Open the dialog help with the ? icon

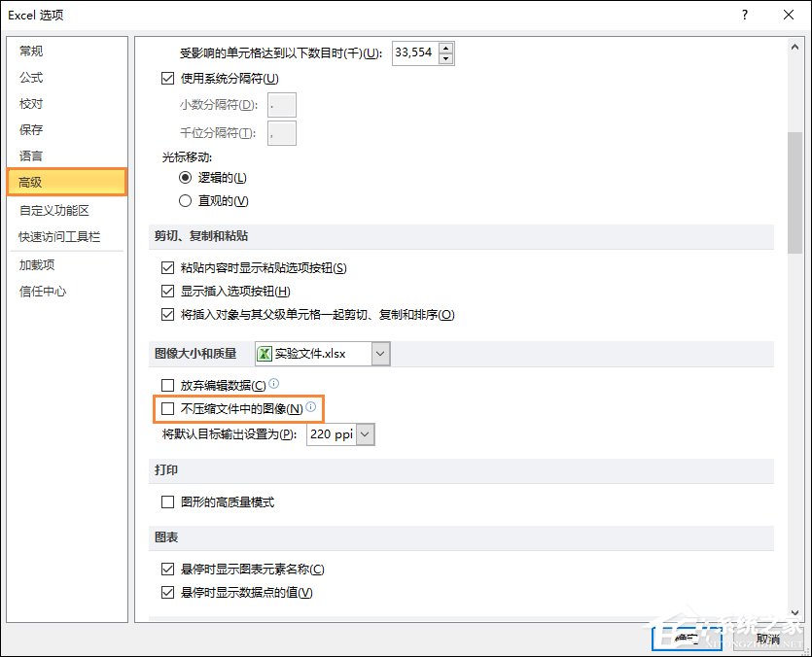744,16
